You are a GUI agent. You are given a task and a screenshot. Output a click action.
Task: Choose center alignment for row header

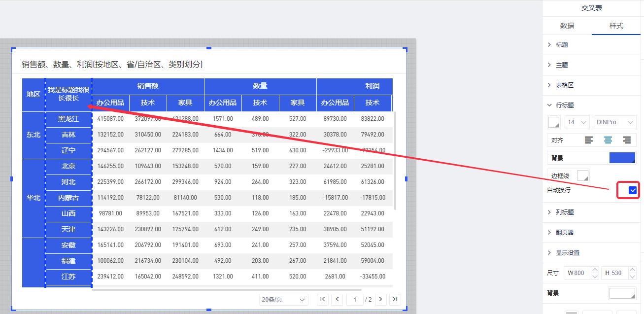[x=608, y=140]
